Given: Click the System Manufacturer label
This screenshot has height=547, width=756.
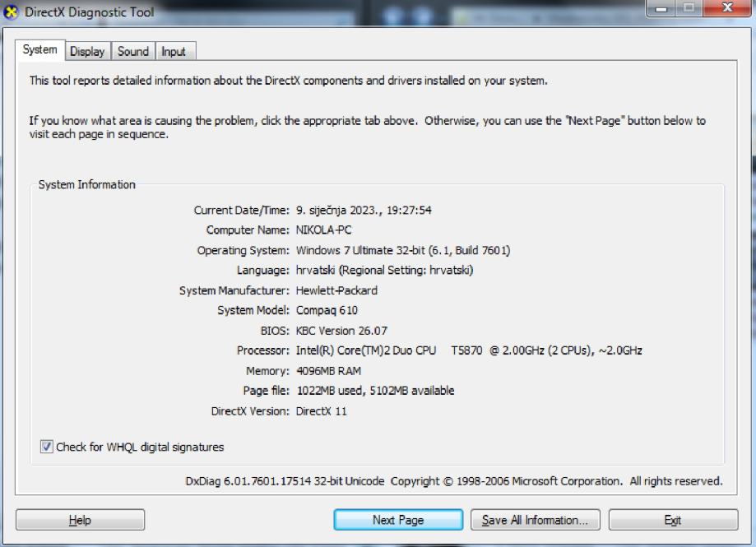Looking at the screenshot, I should pos(234,290).
